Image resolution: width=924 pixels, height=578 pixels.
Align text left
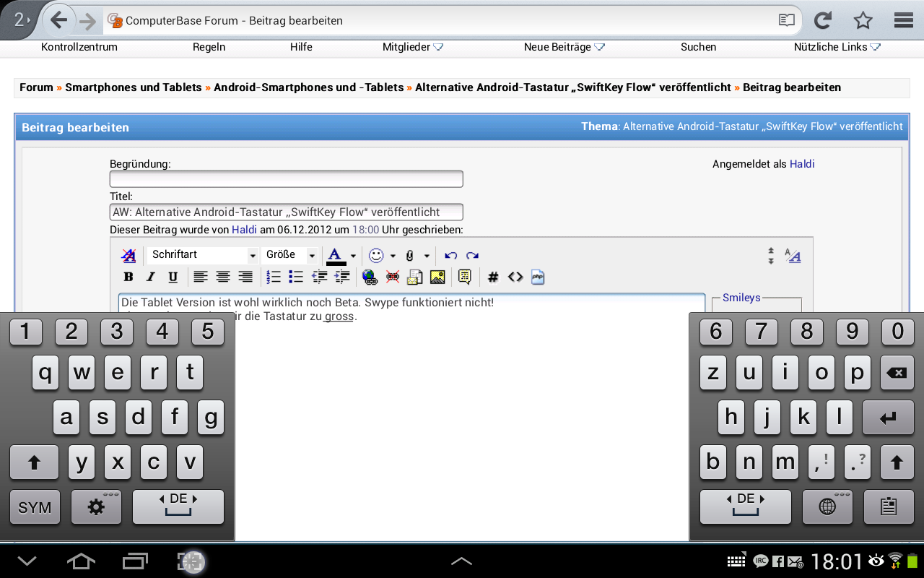(x=201, y=277)
